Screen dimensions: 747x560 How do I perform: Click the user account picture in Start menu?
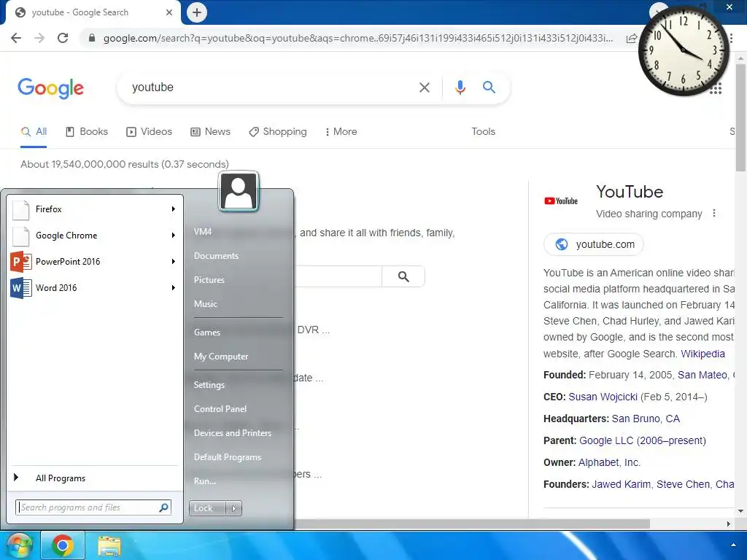(239, 191)
